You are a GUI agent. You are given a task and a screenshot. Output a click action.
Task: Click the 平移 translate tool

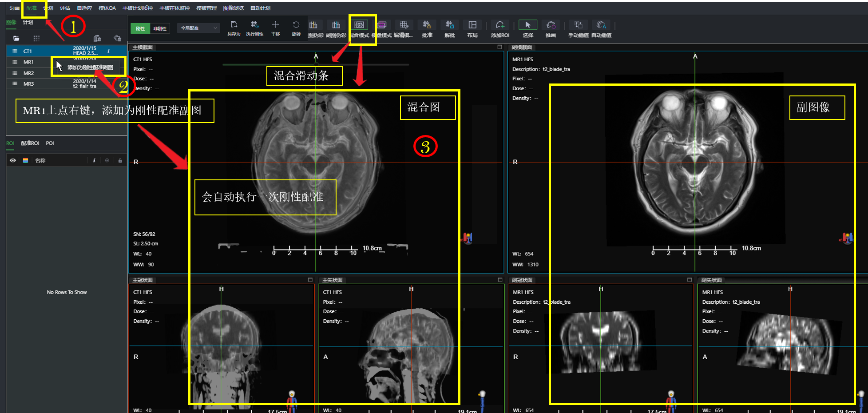pos(275,28)
